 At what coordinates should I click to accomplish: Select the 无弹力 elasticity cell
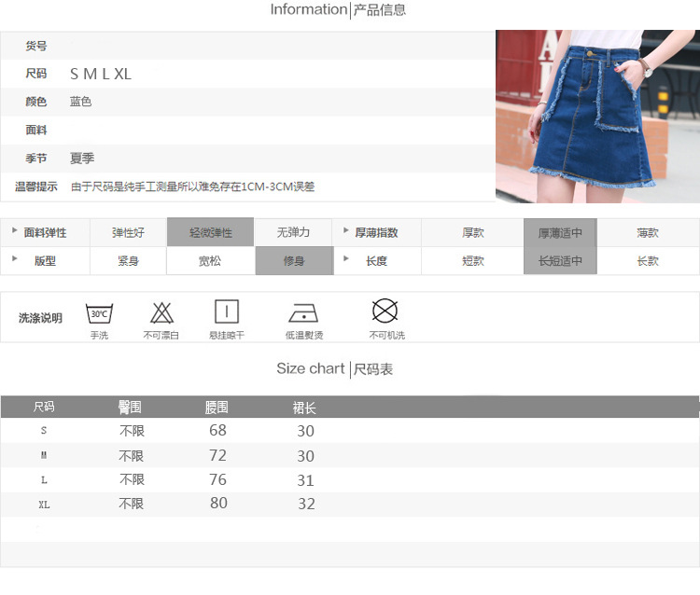pyautogui.click(x=293, y=232)
